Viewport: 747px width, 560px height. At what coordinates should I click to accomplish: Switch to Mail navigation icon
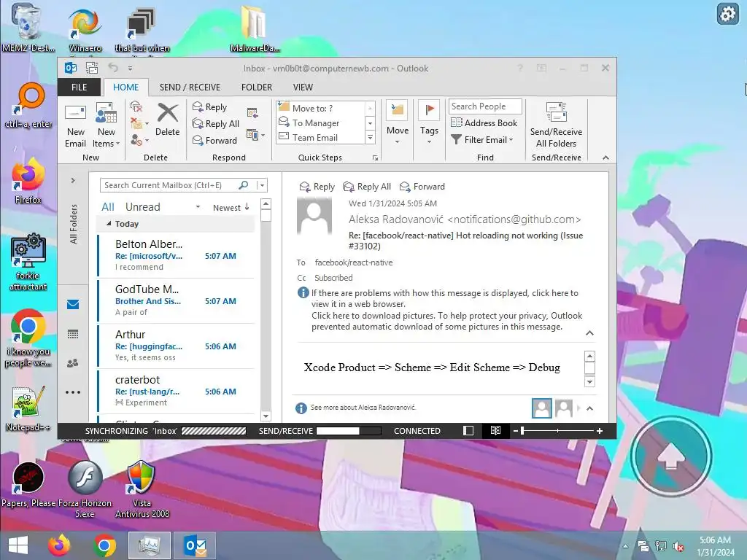[73, 305]
